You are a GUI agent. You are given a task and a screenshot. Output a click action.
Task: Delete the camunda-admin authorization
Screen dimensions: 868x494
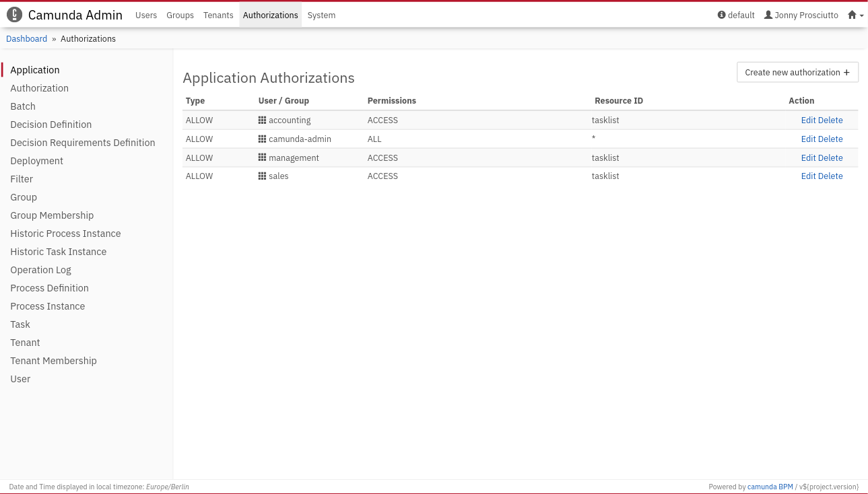coord(830,139)
